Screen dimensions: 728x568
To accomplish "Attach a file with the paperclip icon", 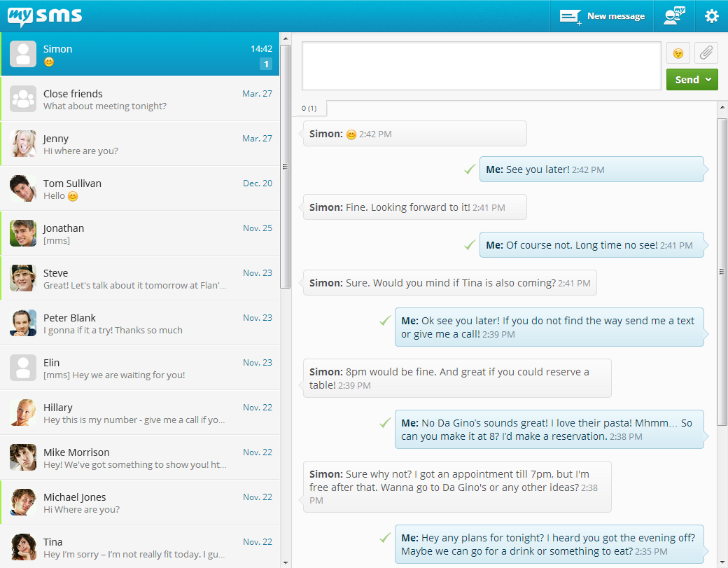I will click(706, 53).
